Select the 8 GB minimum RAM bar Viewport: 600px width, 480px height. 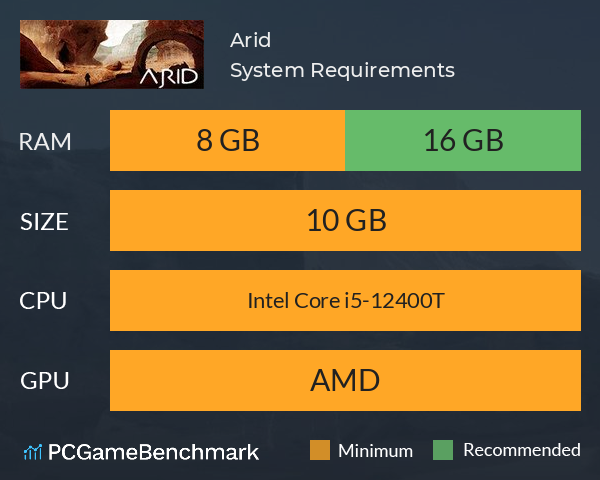pos(228,140)
